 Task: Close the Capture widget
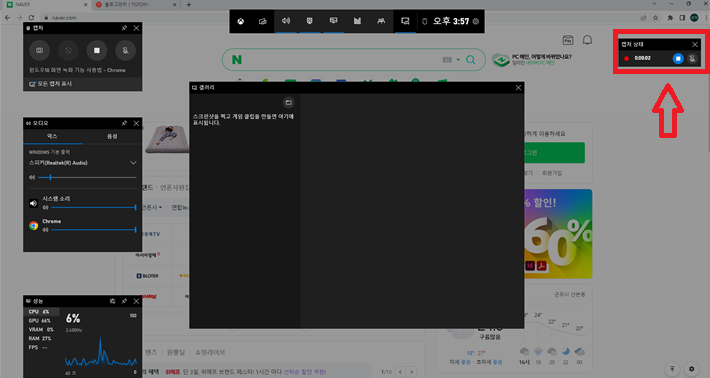click(136, 28)
